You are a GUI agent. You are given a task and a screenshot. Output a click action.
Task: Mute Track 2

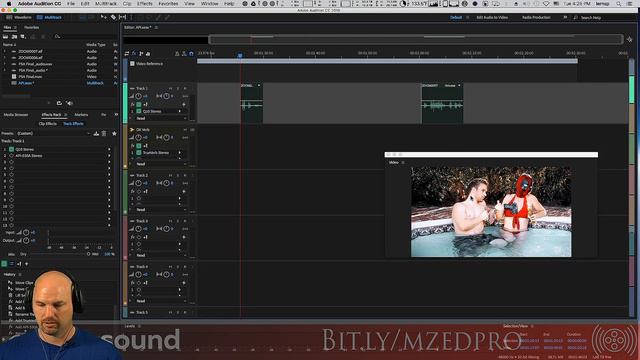(171, 175)
